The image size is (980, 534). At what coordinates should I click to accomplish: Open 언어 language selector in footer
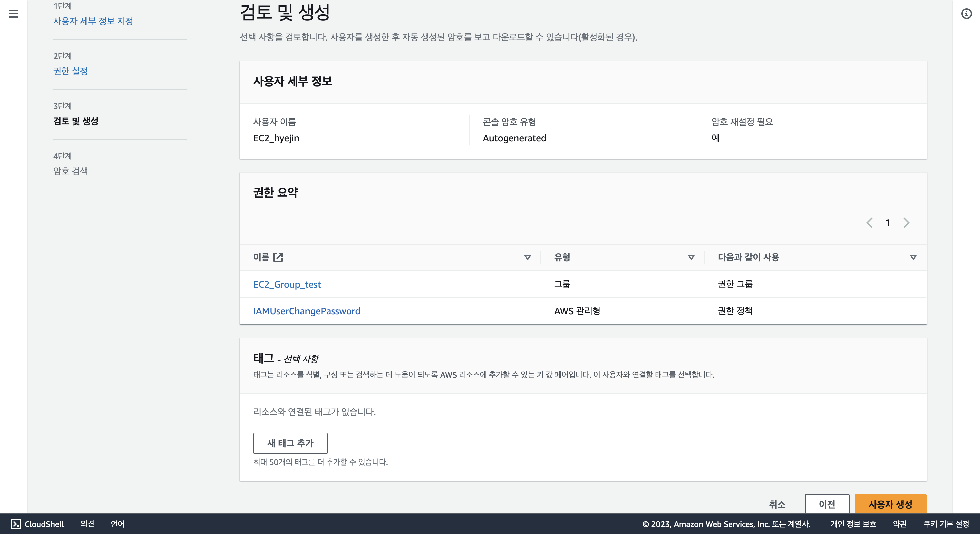click(118, 524)
